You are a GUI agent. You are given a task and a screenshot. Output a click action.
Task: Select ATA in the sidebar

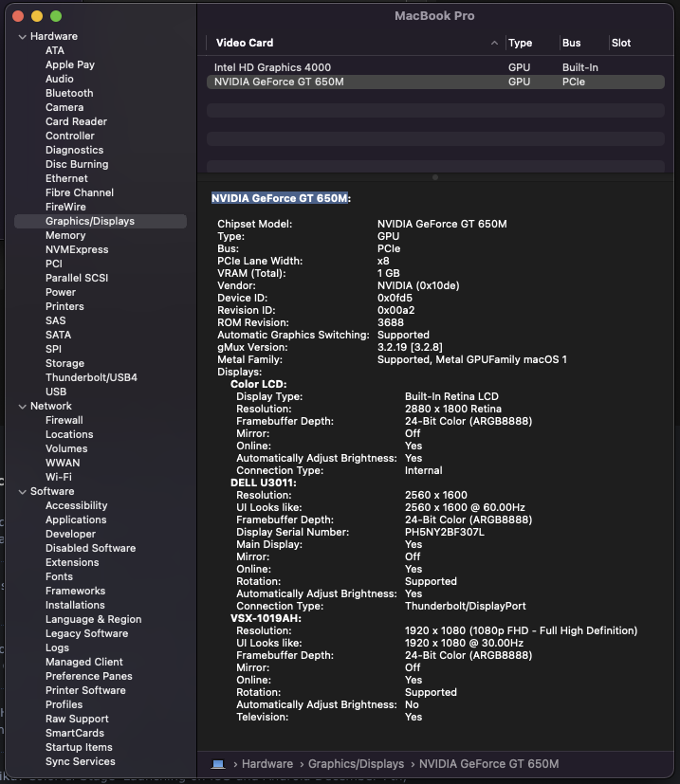[x=55, y=50]
